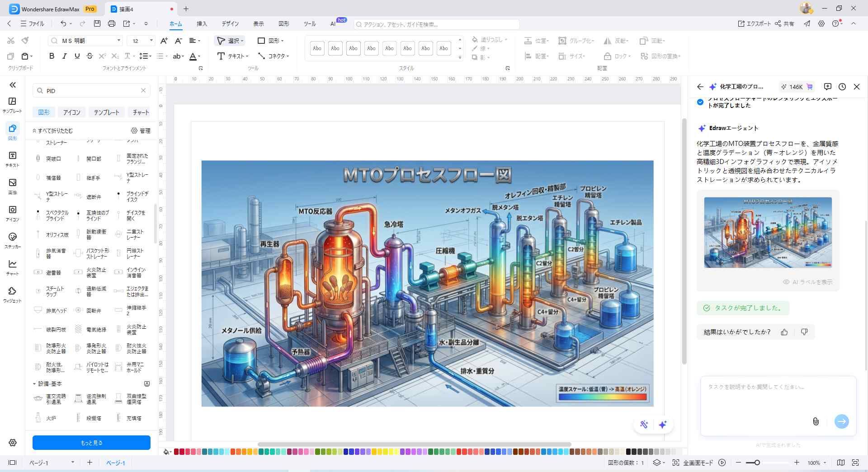Click the Print icon in toolbar
Viewport: 868px width, 472px height.
(x=112, y=23)
